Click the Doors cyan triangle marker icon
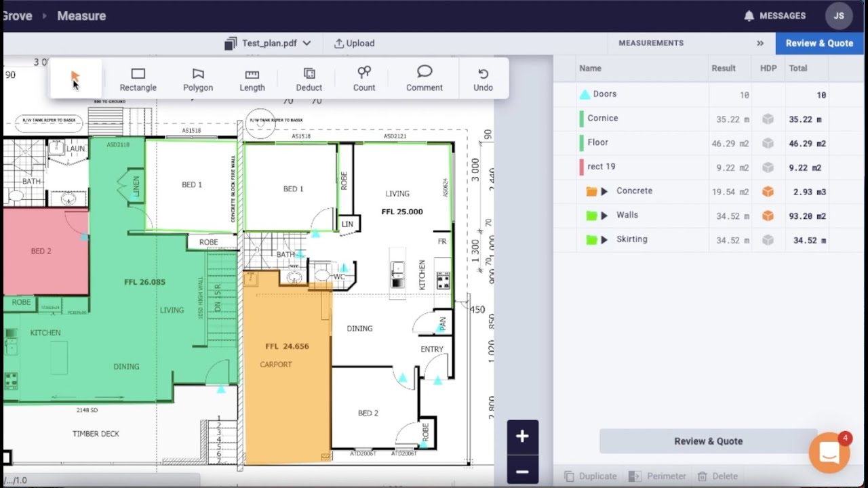This screenshot has width=868, height=488. pyautogui.click(x=585, y=95)
